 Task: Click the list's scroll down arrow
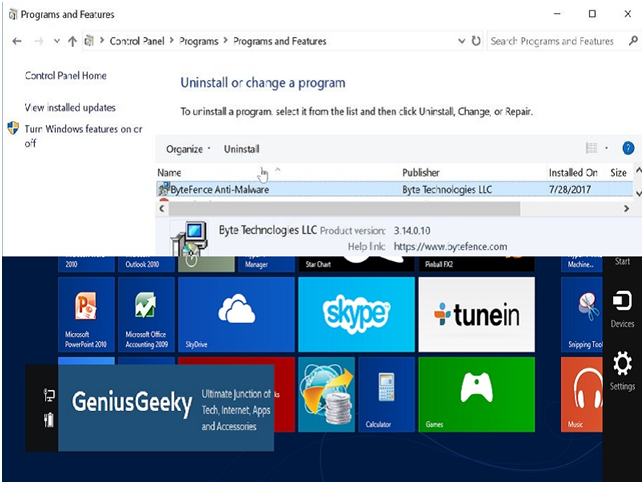click(x=639, y=193)
